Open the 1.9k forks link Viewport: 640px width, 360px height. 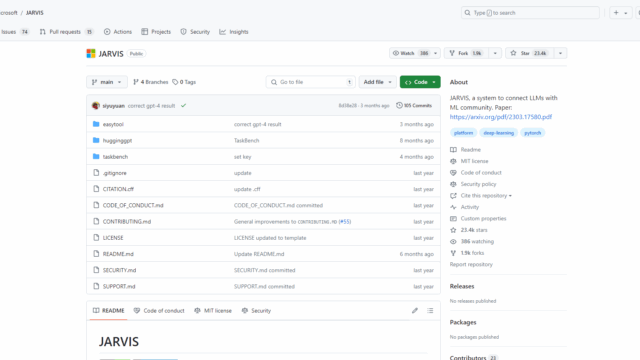tap(467, 253)
